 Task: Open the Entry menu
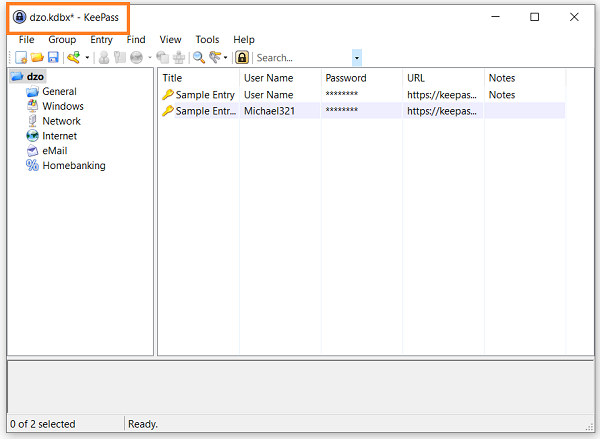101,39
